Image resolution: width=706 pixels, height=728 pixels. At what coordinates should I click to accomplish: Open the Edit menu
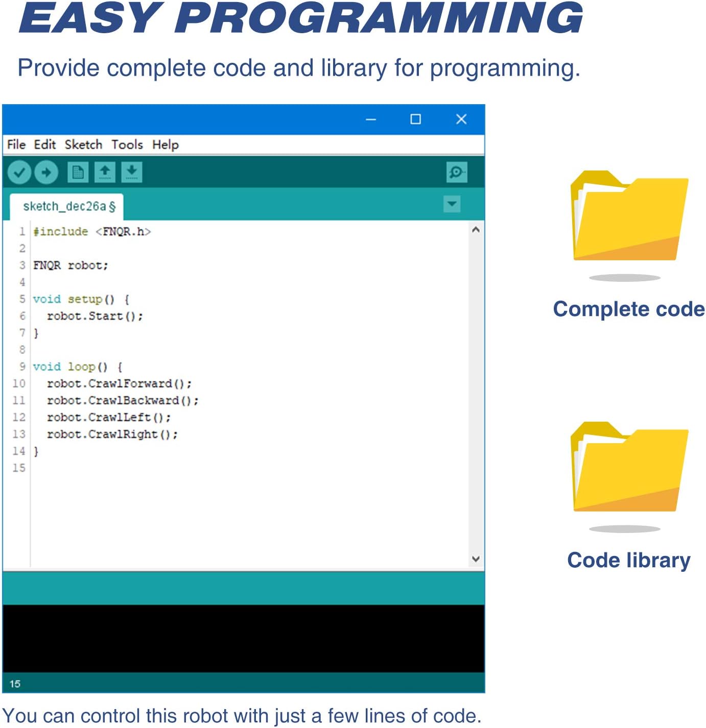(x=45, y=145)
